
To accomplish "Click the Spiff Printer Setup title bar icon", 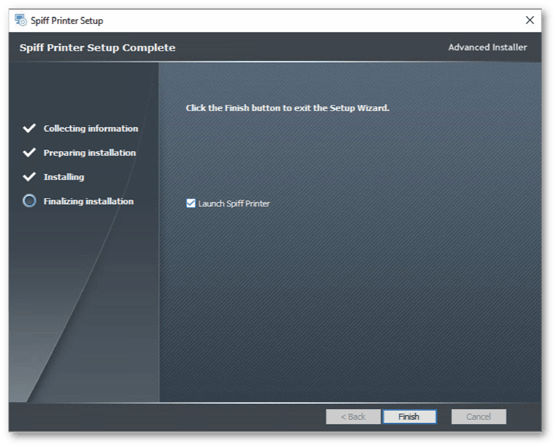I will pyautogui.click(x=21, y=20).
